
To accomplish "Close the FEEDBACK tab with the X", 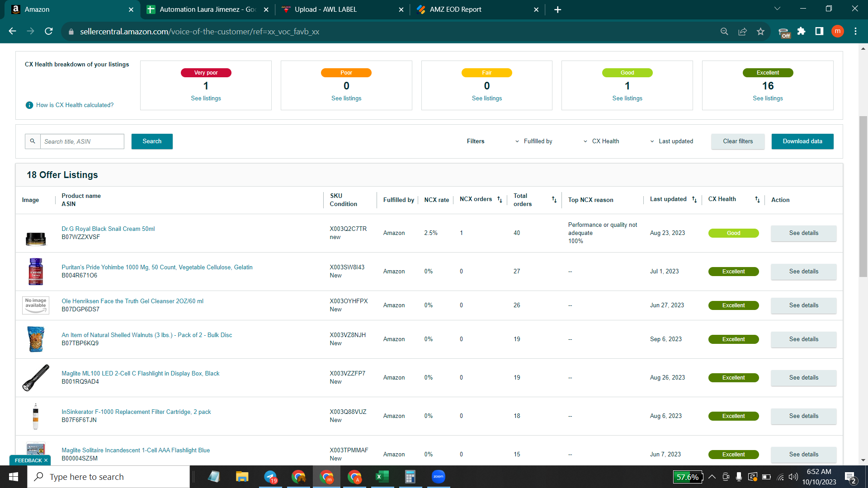I will (46, 460).
